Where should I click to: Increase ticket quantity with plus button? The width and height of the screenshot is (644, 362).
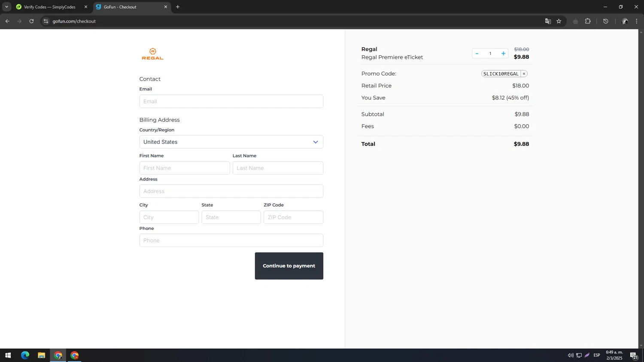[x=503, y=54]
